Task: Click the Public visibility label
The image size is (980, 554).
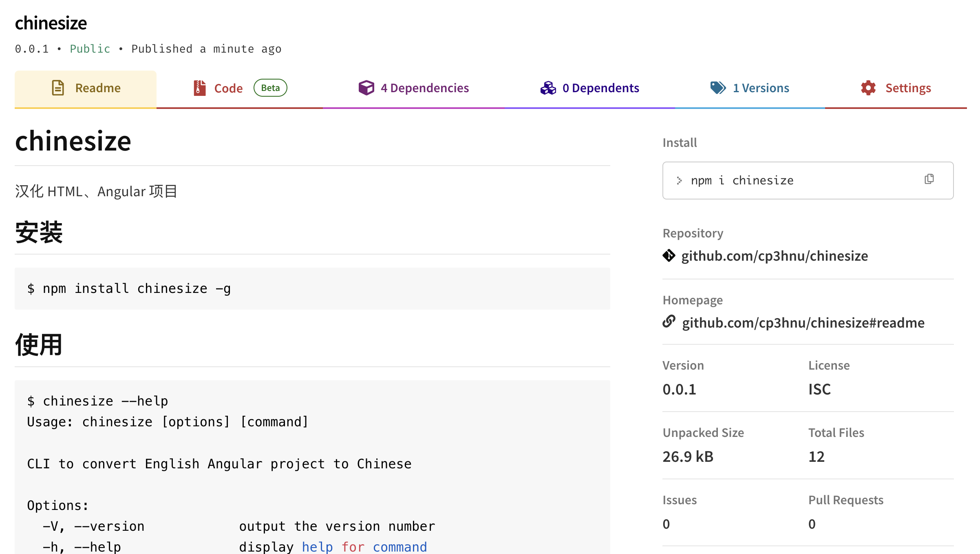Action: click(90, 49)
